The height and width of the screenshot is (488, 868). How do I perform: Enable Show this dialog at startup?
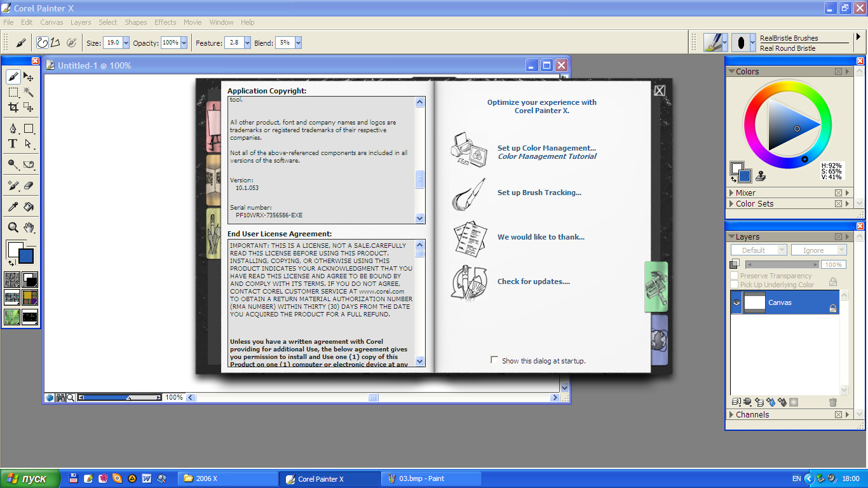click(x=494, y=360)
